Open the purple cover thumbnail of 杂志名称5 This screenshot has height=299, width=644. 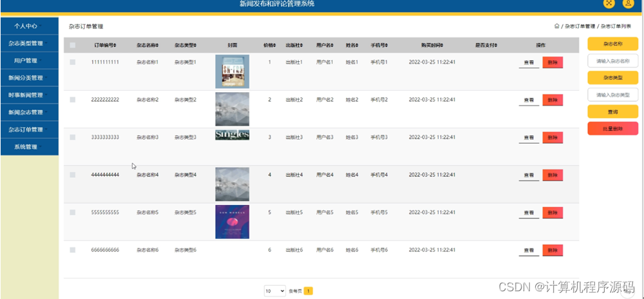click(x=232, y=222)
